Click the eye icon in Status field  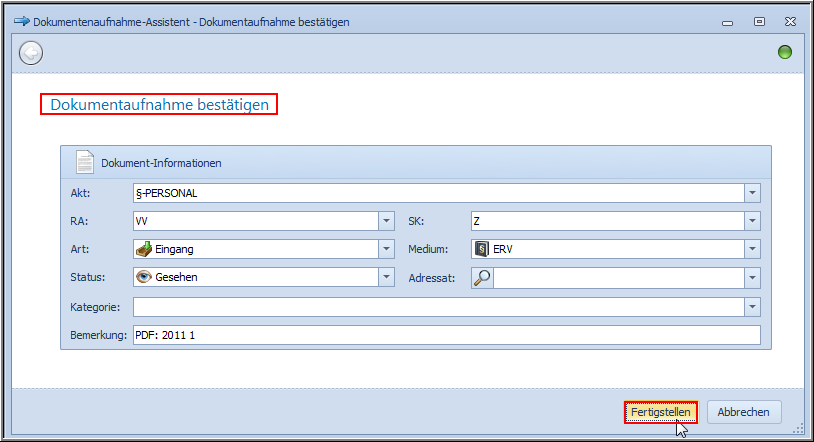tap(144, 278)
